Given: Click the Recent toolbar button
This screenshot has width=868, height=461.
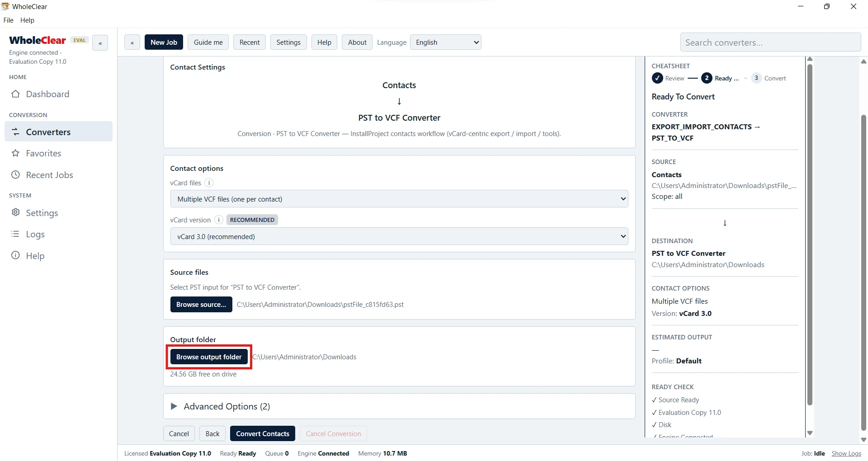Looking at the screenshot, I should pos(250,42).
